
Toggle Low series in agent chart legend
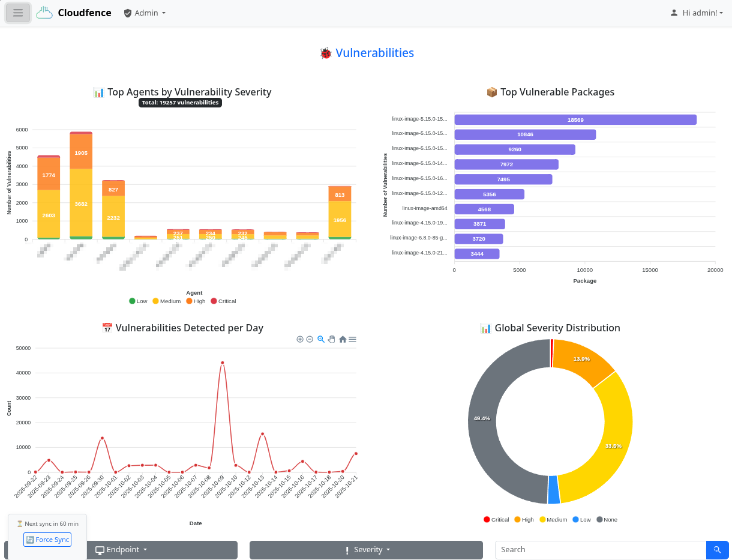[138, 301]
